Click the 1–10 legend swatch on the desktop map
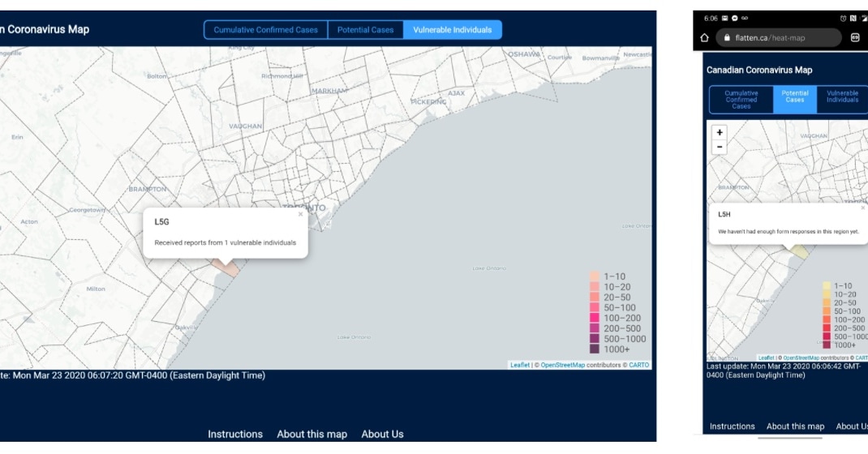 [x=595, y=276]
